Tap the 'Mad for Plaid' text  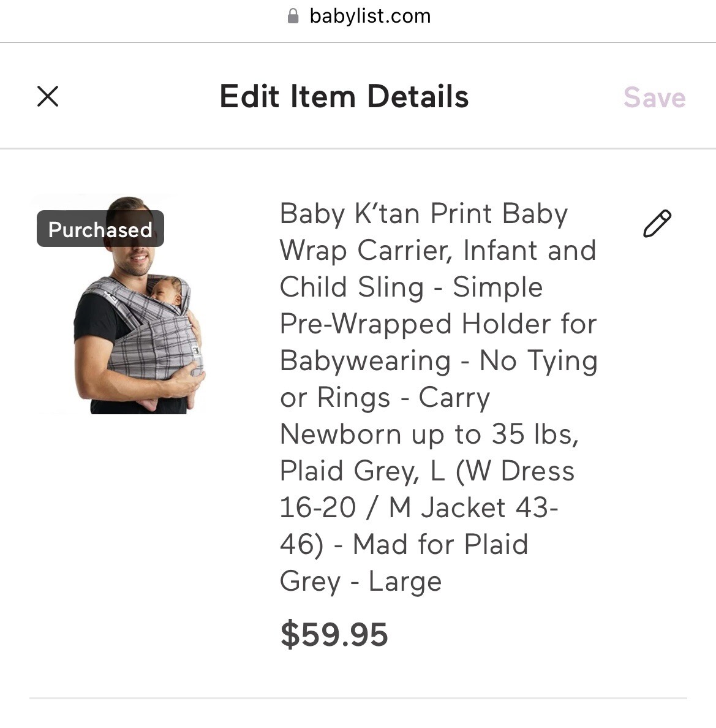(x=440, y=544)
